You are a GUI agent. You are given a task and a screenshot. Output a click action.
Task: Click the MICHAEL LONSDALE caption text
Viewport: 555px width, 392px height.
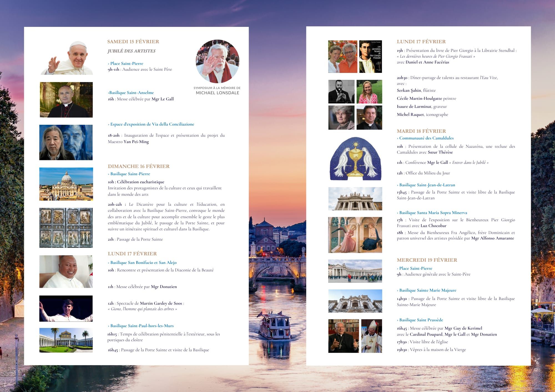click(218, 93)
